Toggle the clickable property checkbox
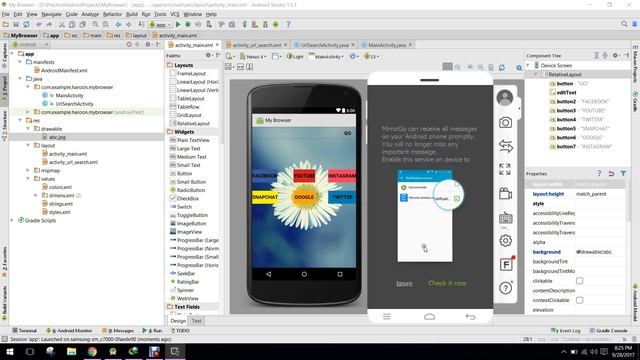The image size is (640, 360). [x=579, y=281]
